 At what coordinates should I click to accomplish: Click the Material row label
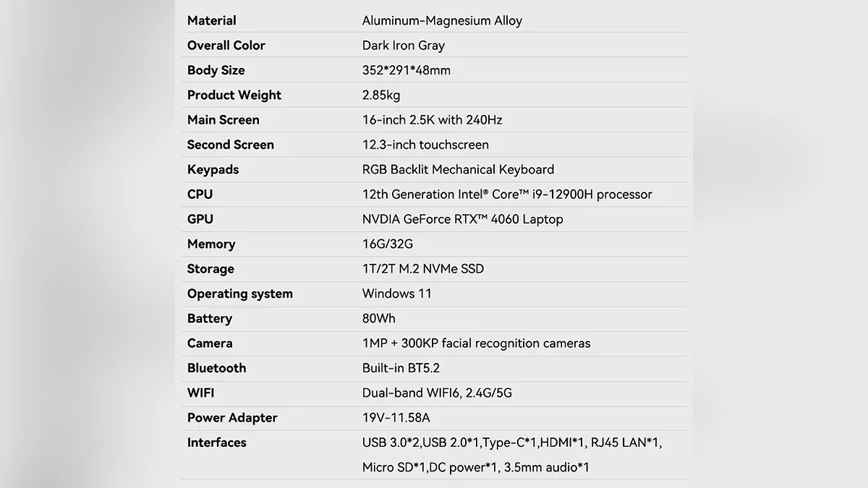pos(211,20)
